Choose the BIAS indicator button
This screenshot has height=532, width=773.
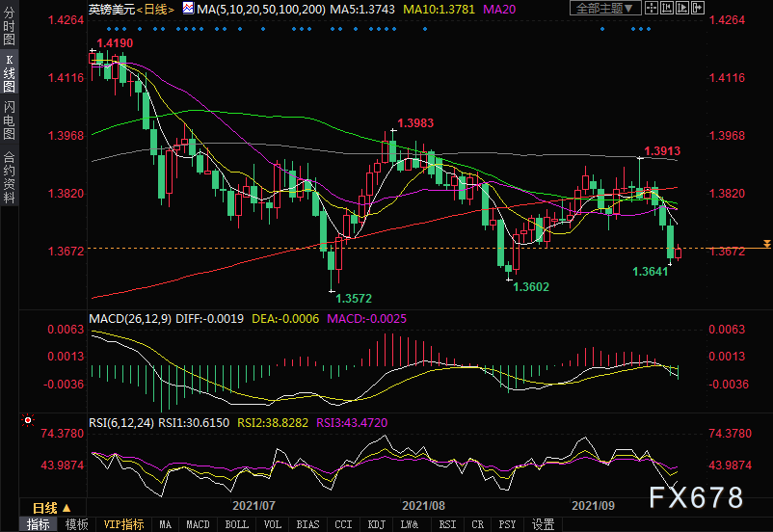[307, 524]
